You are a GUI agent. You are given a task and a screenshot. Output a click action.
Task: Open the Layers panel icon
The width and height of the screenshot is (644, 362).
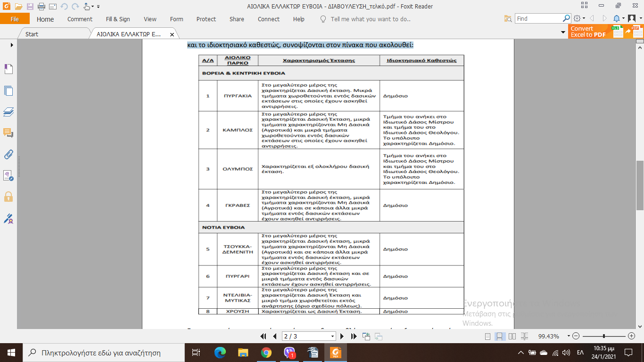tap(8, 112)
